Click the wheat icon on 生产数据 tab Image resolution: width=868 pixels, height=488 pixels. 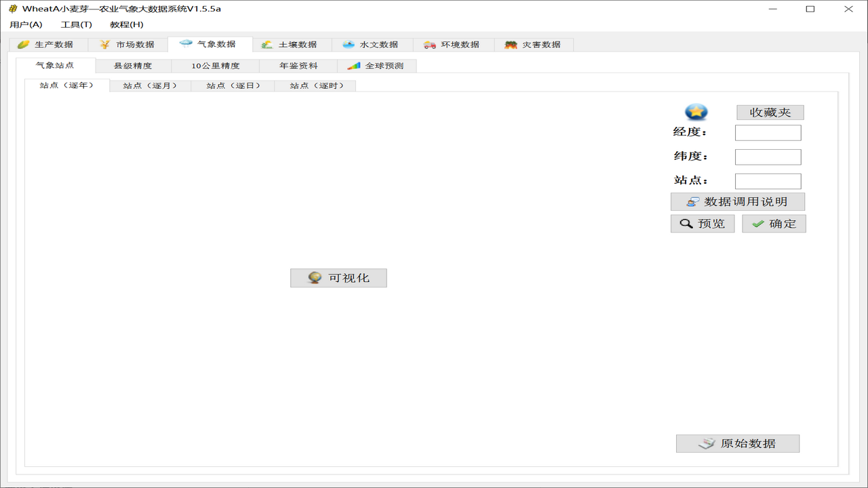click(x=24, y=43)
